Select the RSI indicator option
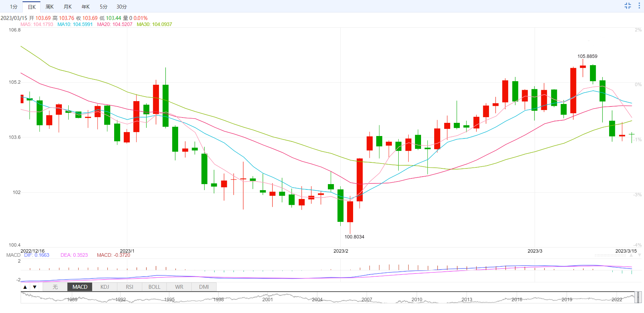This screenshot has width=644, height=313. coord(129,287)
